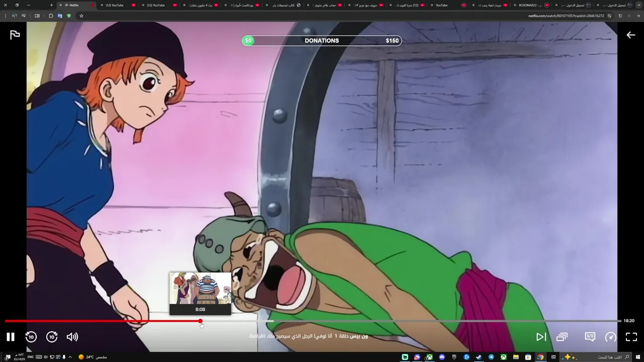The image size is (644, 362).
Task: Go back with the player's arrow
Action: tap(630, 35)
